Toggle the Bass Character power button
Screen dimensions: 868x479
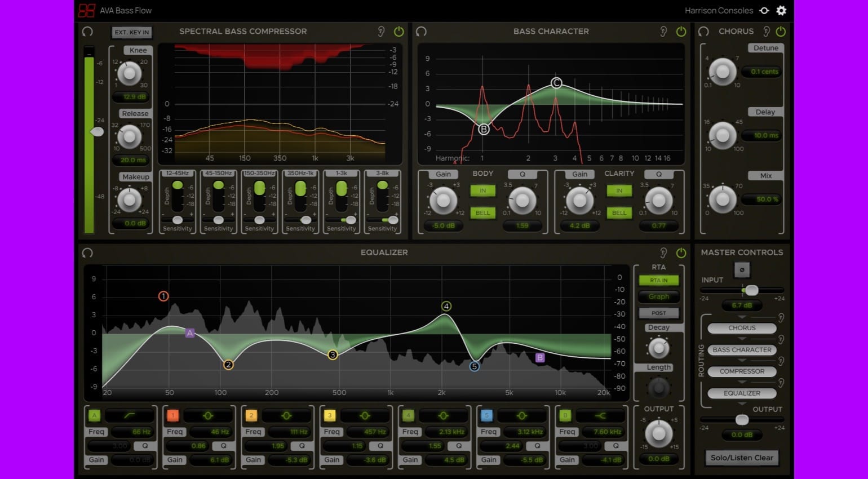[x=681, y=32]
